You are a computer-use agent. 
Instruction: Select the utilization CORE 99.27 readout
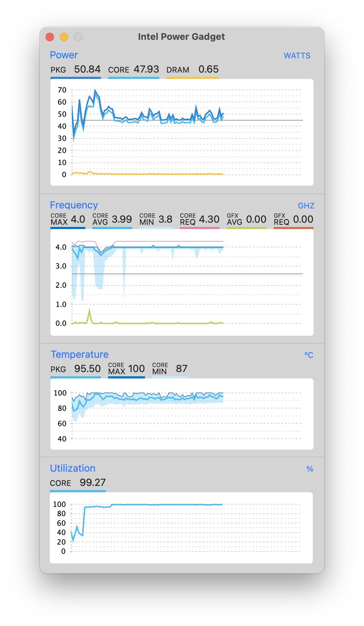tap(78, 483)
